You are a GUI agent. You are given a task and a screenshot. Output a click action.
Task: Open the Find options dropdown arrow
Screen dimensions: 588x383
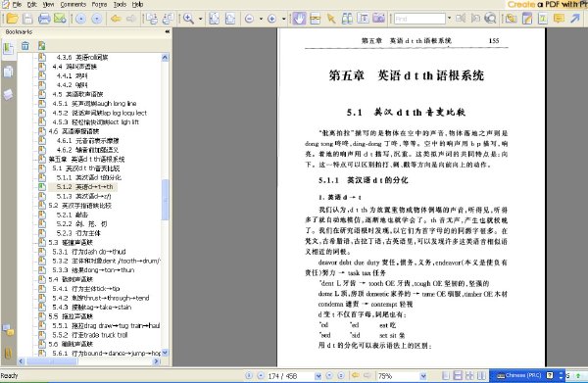coord(449,19)
